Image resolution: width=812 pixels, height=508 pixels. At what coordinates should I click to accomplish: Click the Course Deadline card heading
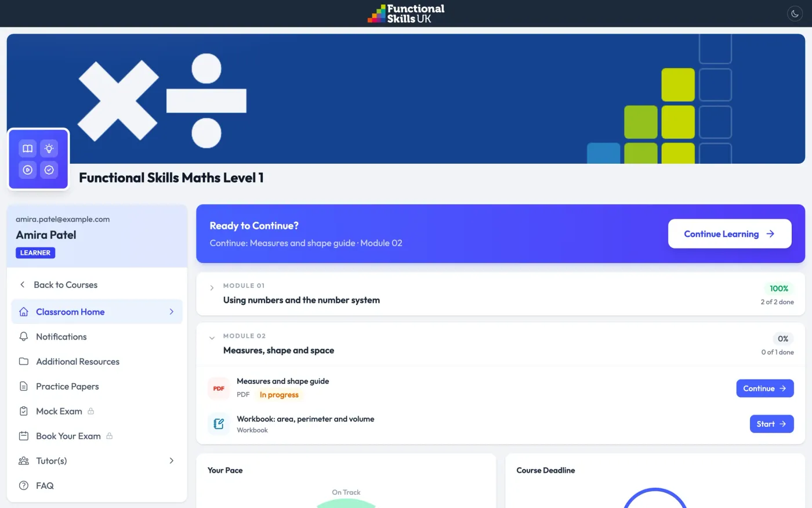point(546,470)
